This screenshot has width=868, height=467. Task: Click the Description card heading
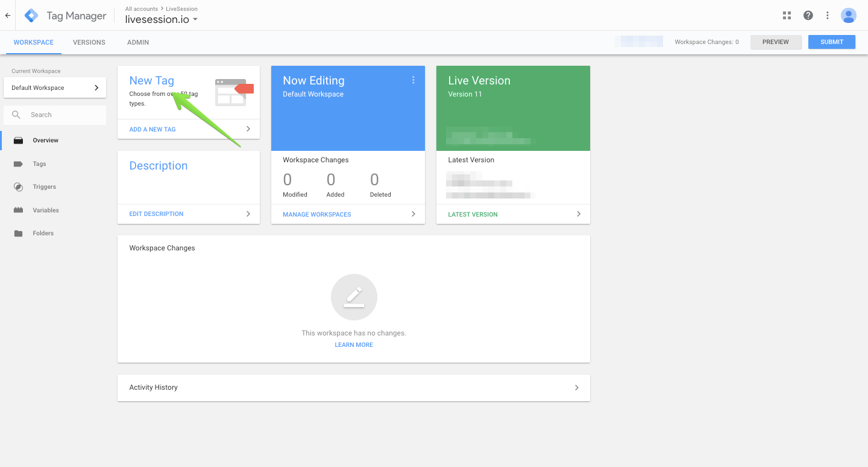click(159, 166)
